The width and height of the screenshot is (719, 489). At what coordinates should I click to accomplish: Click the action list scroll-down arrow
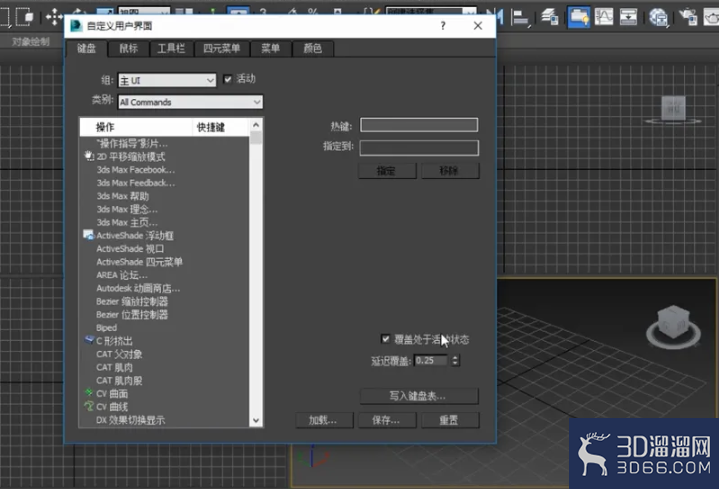(x=256, y=421)
